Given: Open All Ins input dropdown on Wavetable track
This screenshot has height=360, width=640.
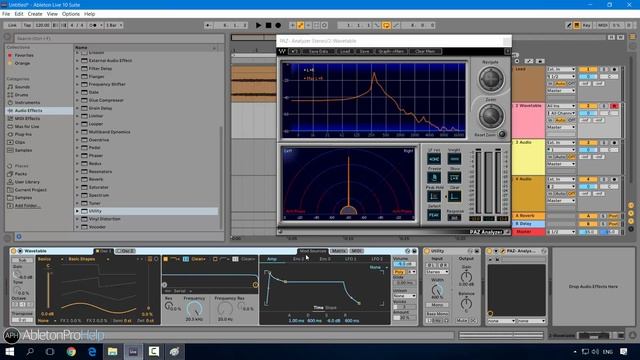Looking at the screenshot, I should [561, 106].
